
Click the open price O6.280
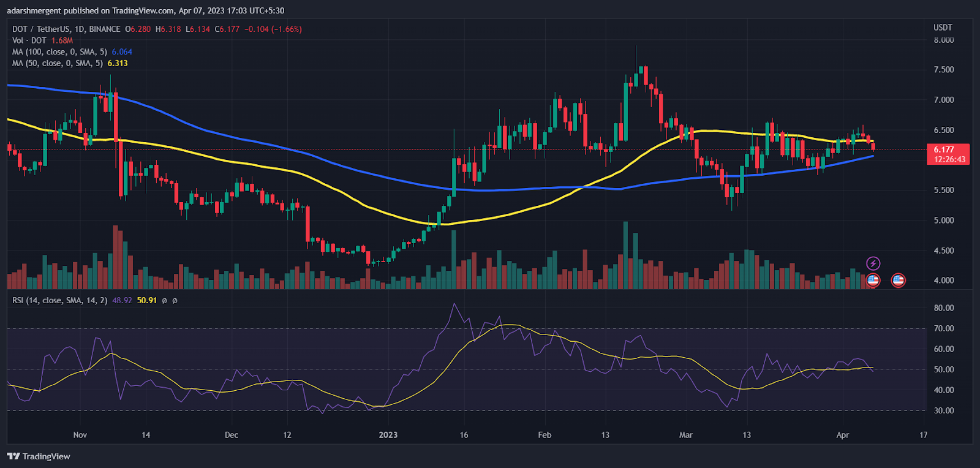pyautogui.click(x=138, y=29)
